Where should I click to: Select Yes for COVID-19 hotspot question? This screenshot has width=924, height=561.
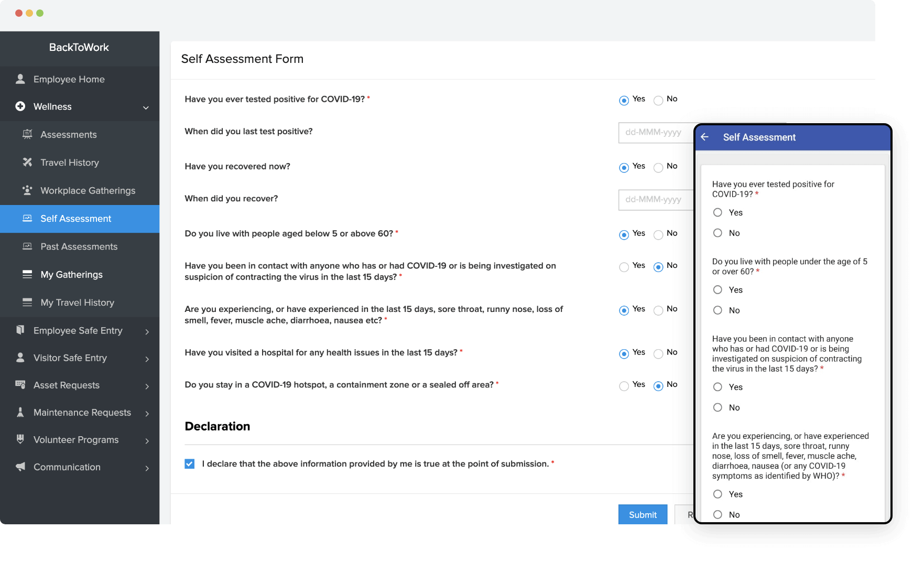(624, 386)
